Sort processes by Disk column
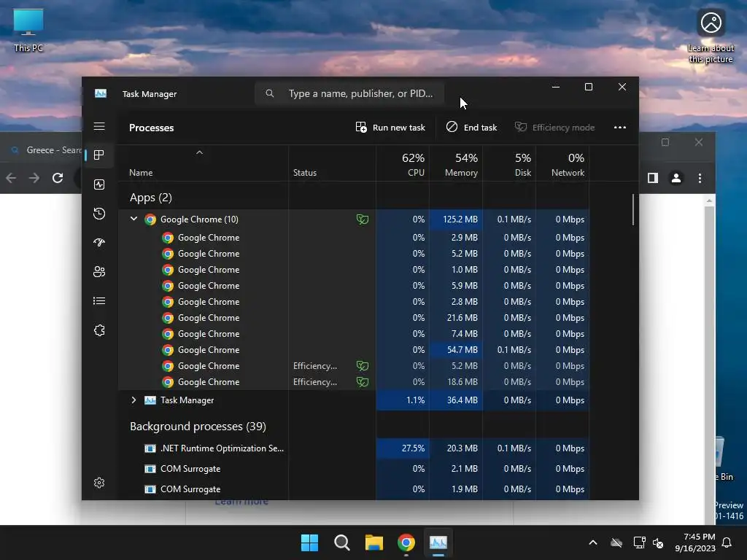This screenshot has height=560, width=747. (x=509, y=165)
